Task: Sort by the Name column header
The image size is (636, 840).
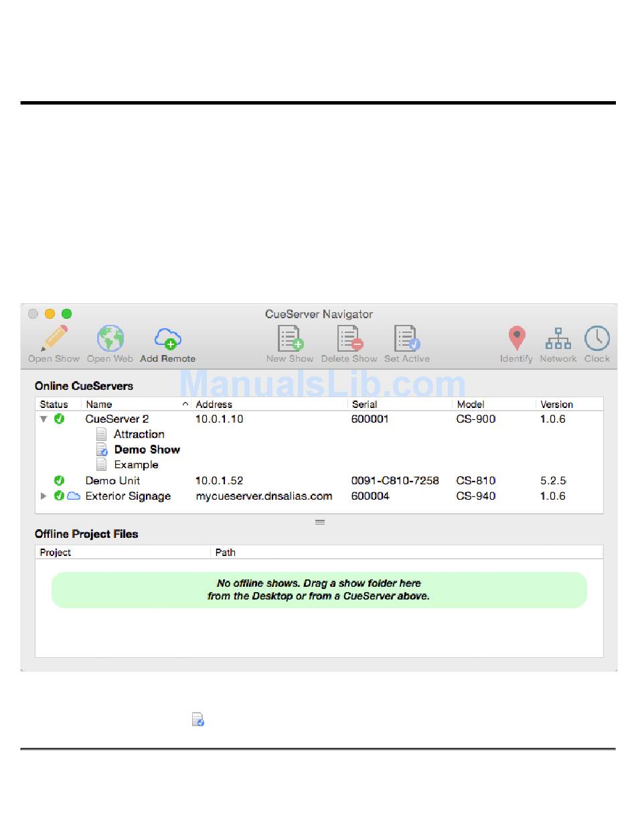Action: point(137,405)
